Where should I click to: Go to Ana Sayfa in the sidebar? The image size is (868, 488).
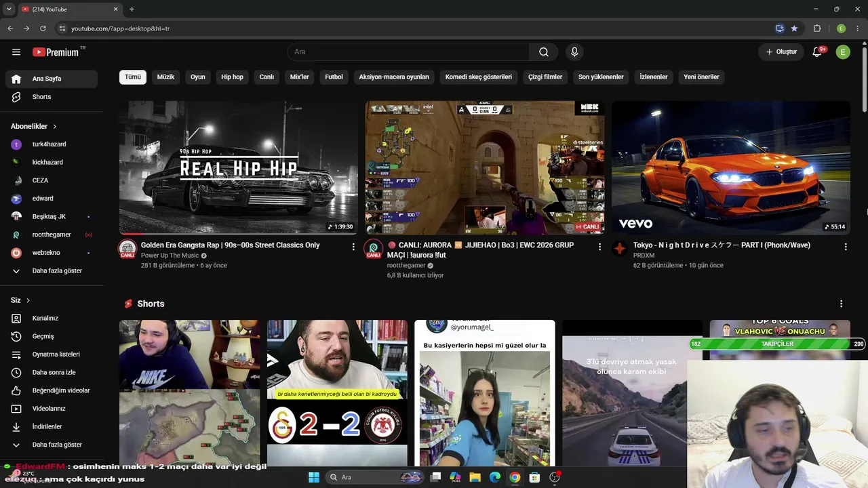pos(52,79)
